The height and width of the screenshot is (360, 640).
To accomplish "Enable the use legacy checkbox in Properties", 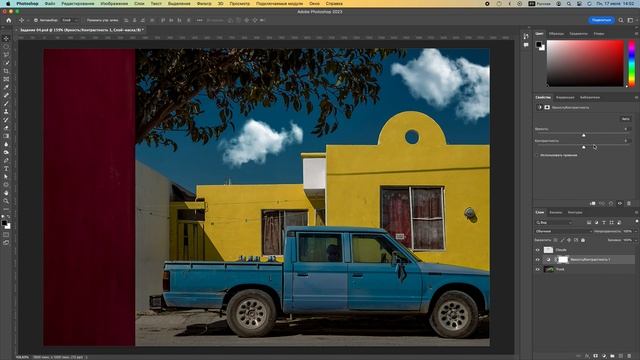I will click(537, 155).
